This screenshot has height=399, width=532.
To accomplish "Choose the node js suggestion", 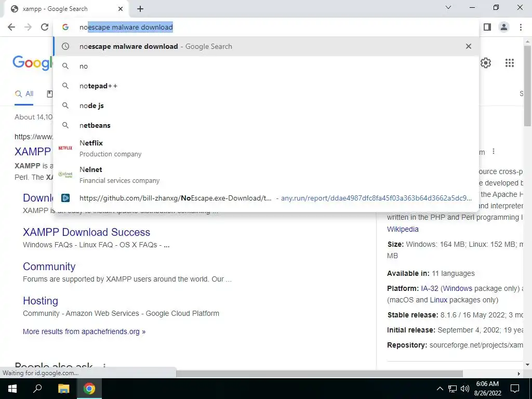I will click(266, 105).
